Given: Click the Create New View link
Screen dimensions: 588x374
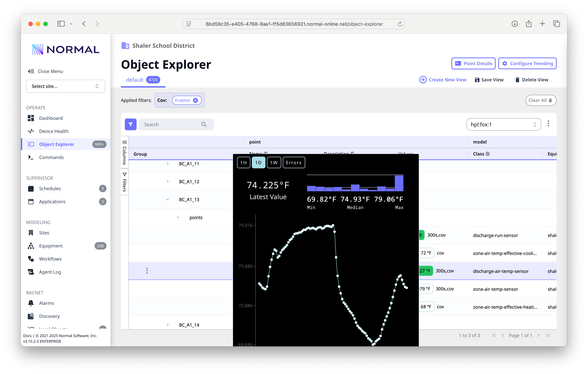Looking at the screenshot, I should (x=443, y=80).
